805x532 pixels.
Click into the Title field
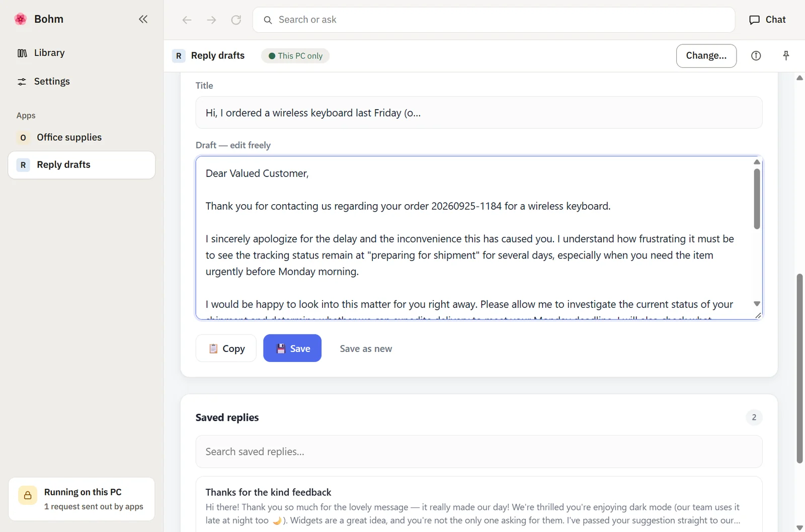[479, 113]
